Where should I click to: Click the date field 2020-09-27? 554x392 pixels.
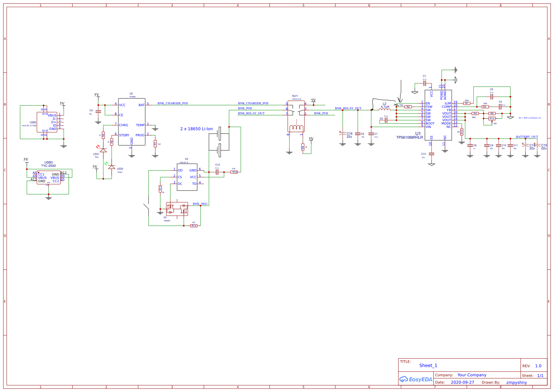(462, 382)
